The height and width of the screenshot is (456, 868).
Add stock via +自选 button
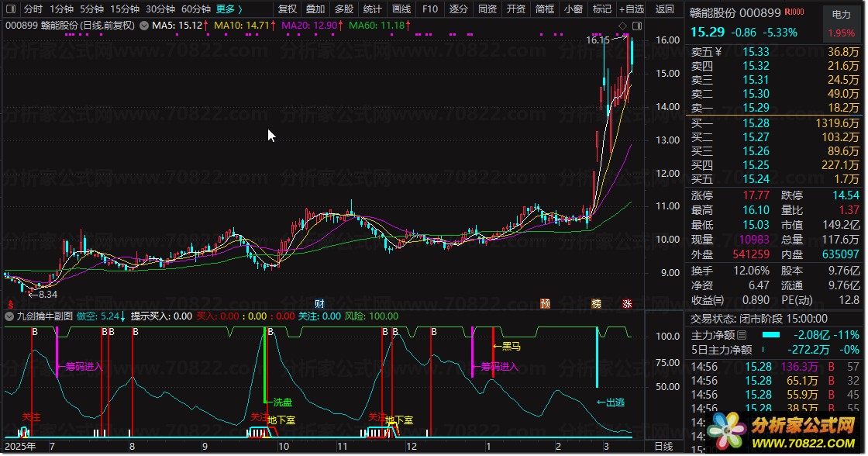[x=632, y=9]
